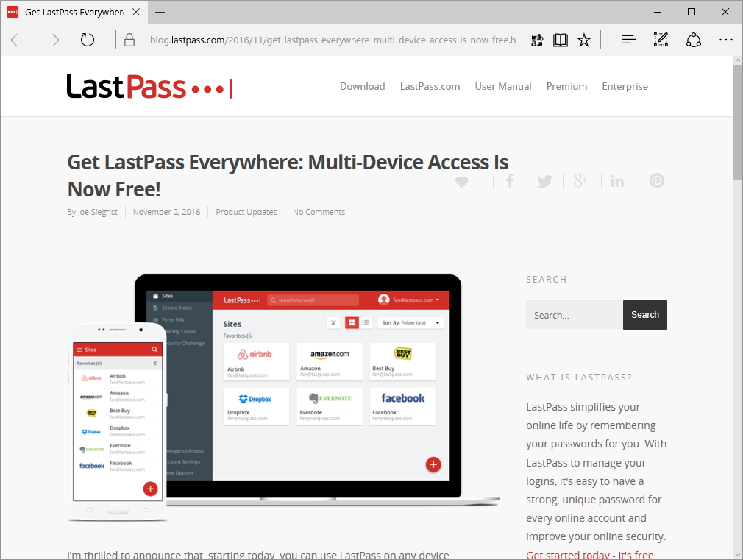Add page to favorites via star icon
Image resolution: width=743 pixels, height=560 pixels.
pos(583,40)
